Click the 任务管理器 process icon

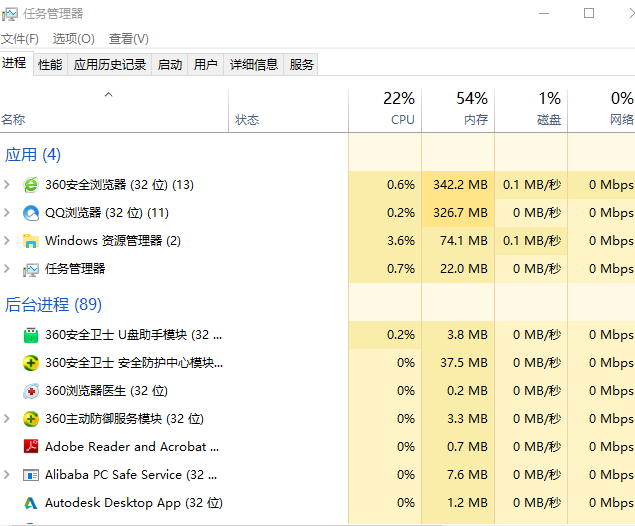pyautogui.click(x=31, y=269)
